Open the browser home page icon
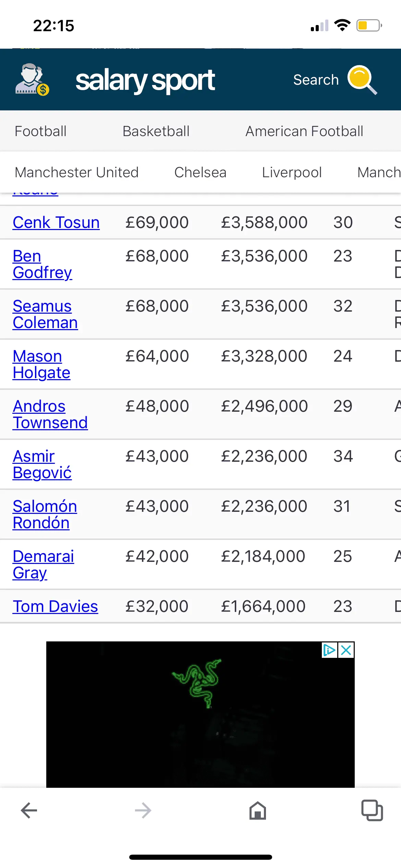 click(258, 810)
